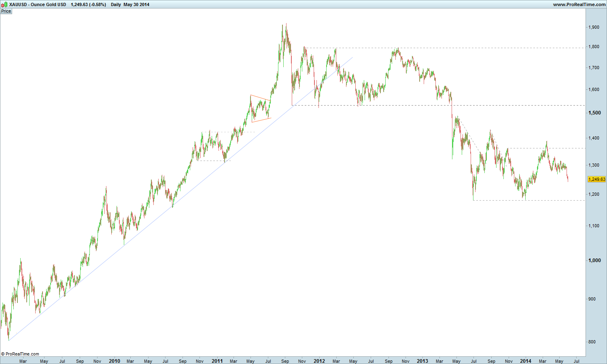
Task: Select the blue ascending trendline
Action: tap(180, 199)
